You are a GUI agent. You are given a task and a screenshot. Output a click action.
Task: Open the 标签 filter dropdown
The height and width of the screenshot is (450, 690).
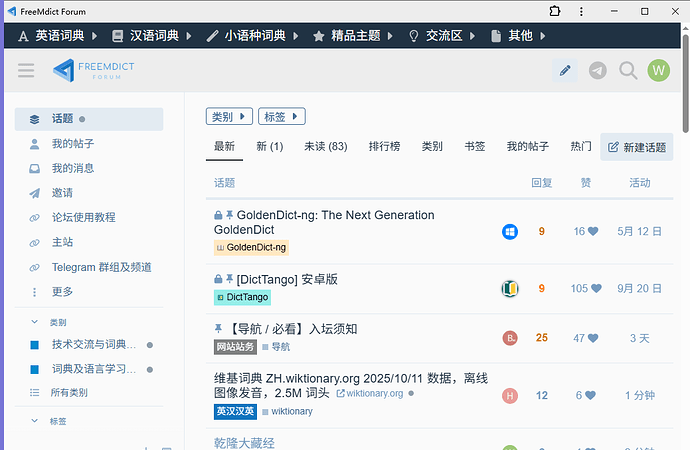pos(281,117)
